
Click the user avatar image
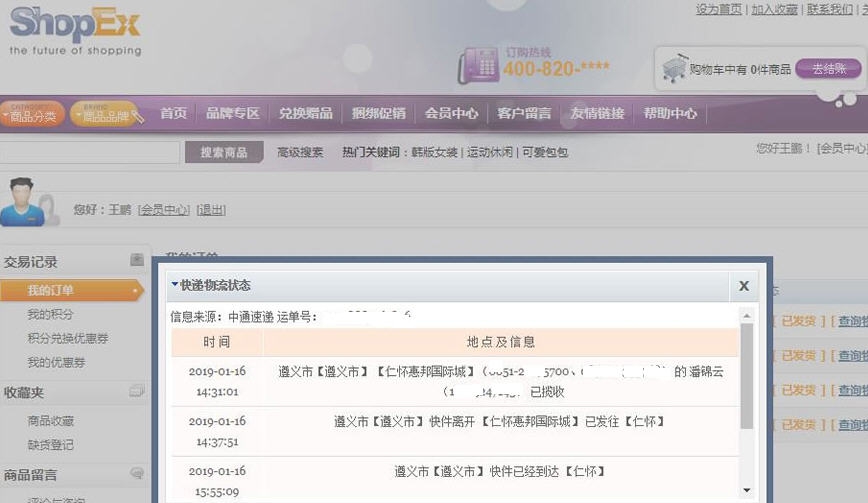point(23,202)
